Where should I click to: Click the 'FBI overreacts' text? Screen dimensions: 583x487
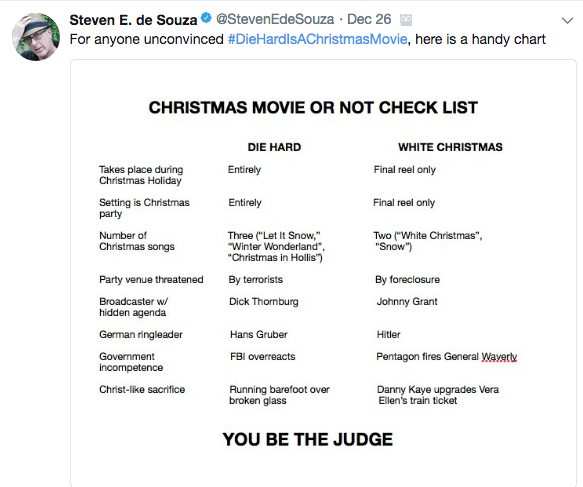pos(262,357)
